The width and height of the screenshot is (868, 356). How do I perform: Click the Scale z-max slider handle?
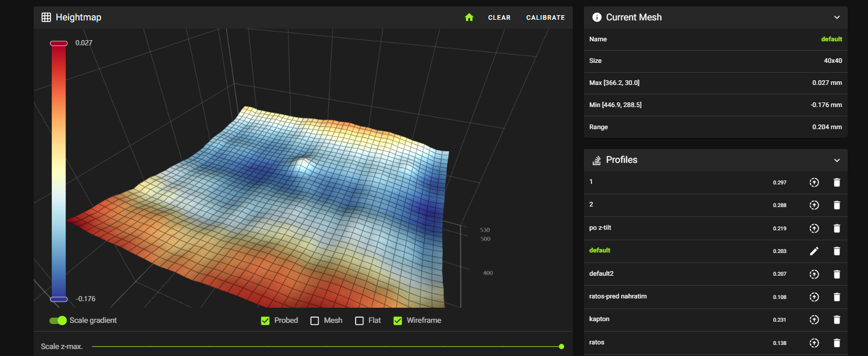tap(561, 347)
